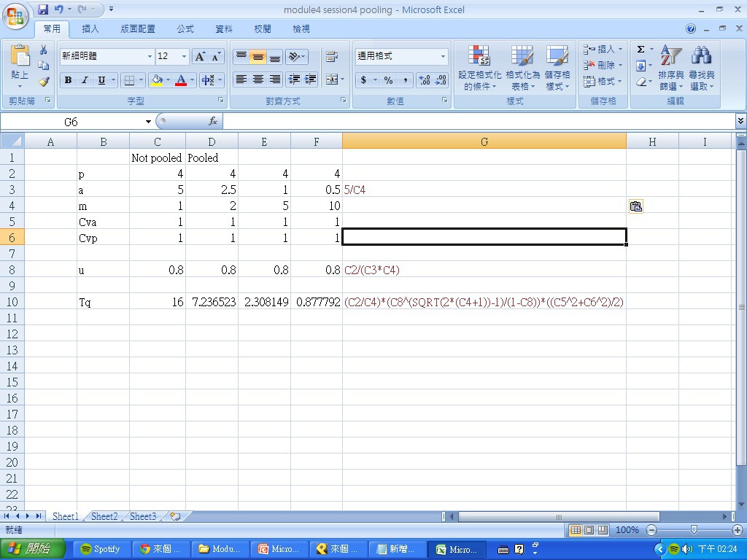Click the yellow fill color swatch

(157, 80)
